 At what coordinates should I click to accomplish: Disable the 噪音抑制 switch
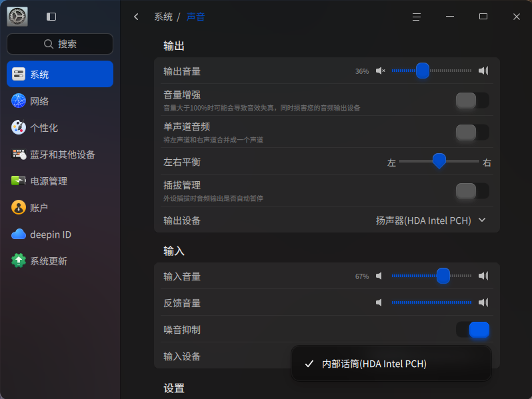(x=472, y=330)
